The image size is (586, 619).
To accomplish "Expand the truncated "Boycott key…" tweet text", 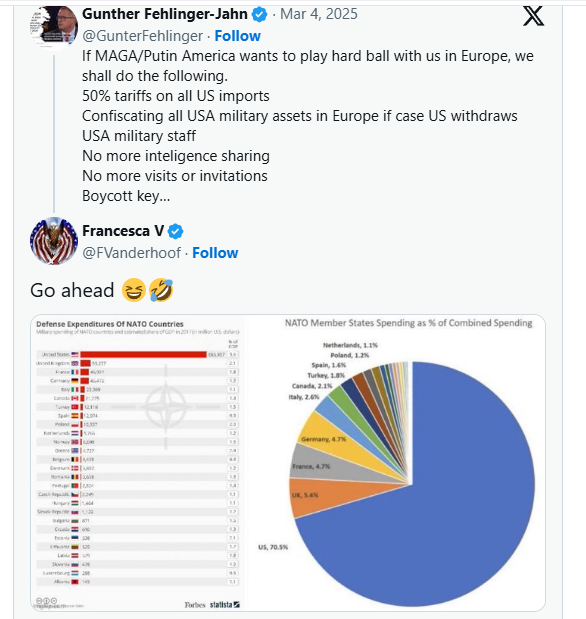I will 126,196.
